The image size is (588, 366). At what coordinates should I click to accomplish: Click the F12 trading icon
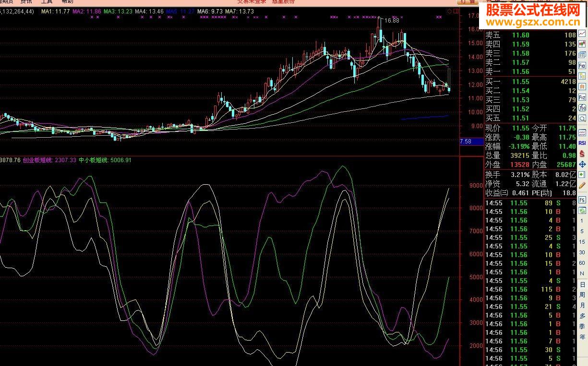[582, 97]
